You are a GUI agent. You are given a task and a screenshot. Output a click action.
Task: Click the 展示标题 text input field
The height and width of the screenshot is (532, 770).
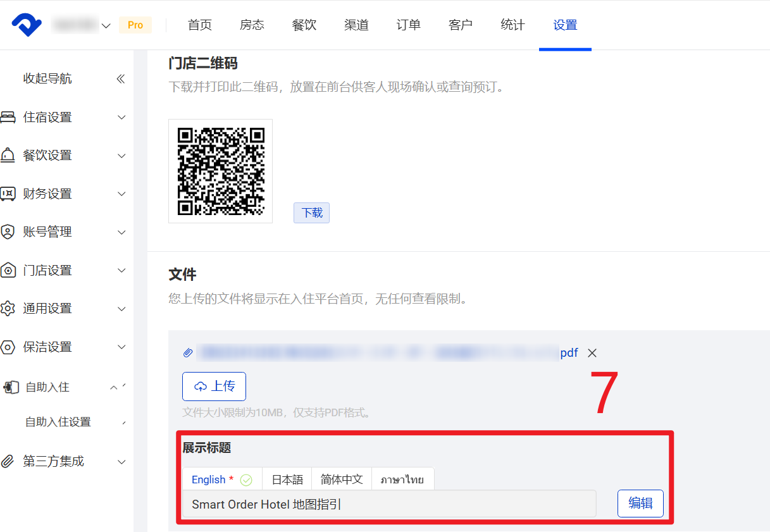[x=389, y=504]
